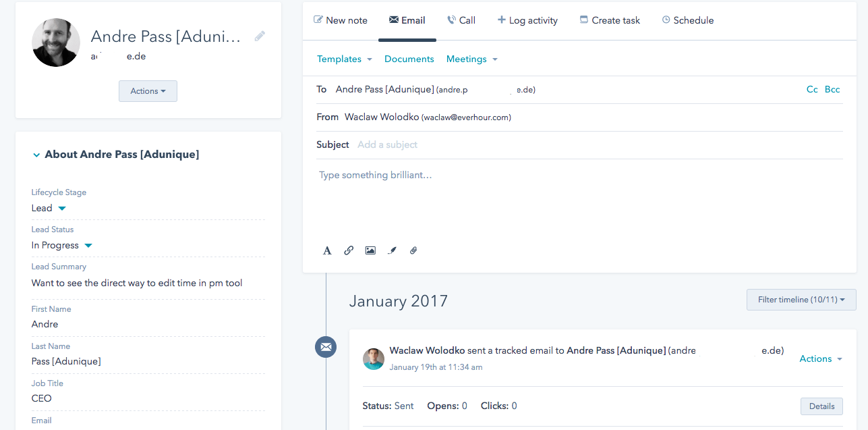Viewport: 868px width, 430px height.
Task: Click the snippets icon in email toolbar
Action: pyautogui.click(x=392, y=250)
